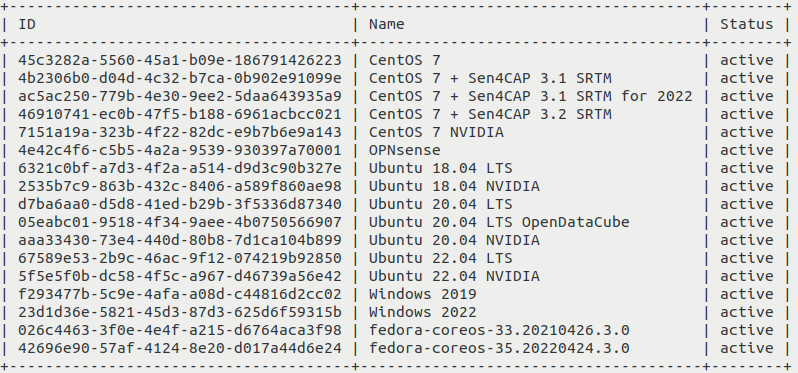Click active status of Windows 2019 row
The height and width of the screenshot is (373, 798).
747,294
